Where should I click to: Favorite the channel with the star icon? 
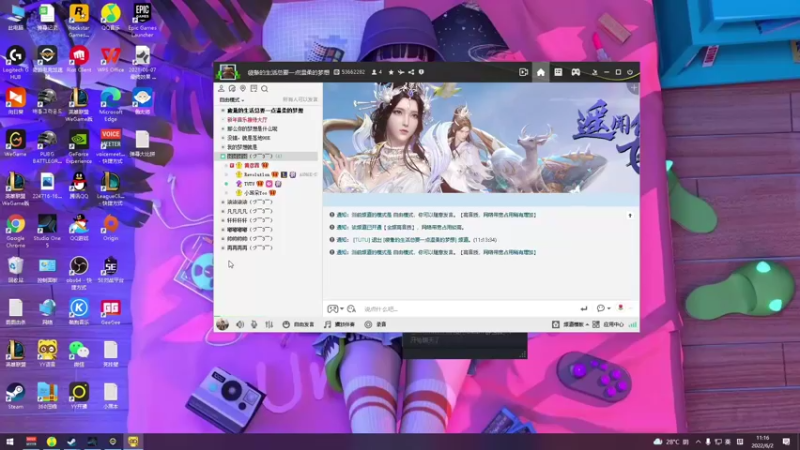click(x=391, y=72)
